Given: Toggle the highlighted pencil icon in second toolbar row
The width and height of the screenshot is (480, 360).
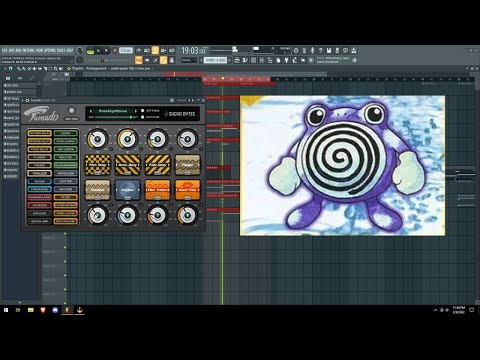Looking at the screenshot, I should tap(163, 60).
